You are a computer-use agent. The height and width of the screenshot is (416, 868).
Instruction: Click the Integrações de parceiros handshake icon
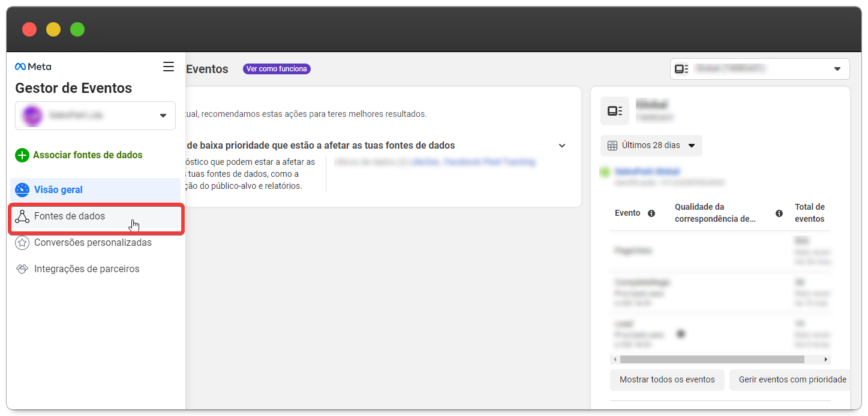(x=22, y=269)
